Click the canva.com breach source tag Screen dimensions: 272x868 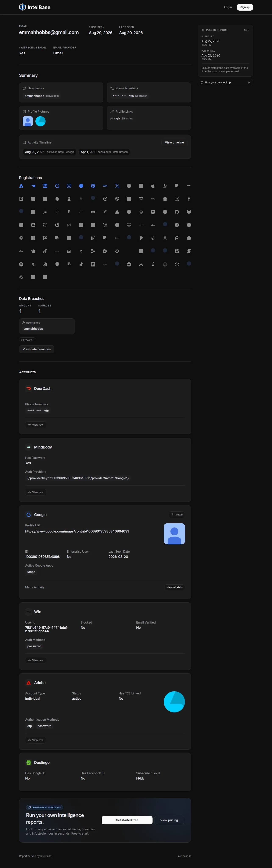[28, 340]
